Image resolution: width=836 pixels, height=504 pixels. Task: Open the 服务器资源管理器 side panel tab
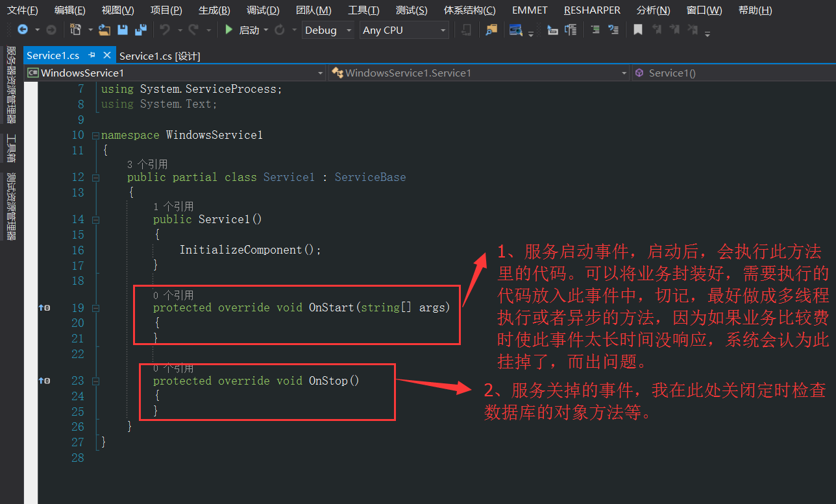(x=12, y=84)
